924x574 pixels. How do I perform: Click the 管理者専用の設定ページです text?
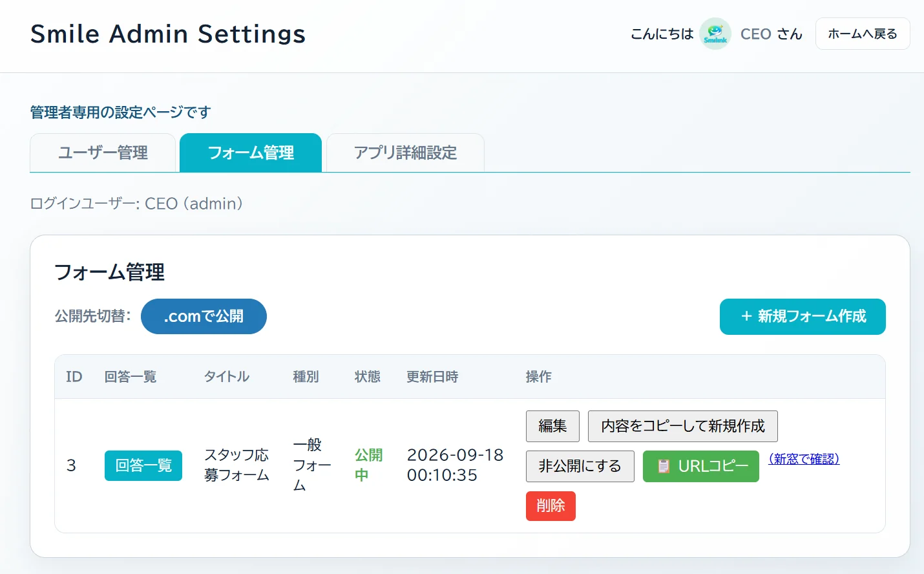[x=121, y=112]
